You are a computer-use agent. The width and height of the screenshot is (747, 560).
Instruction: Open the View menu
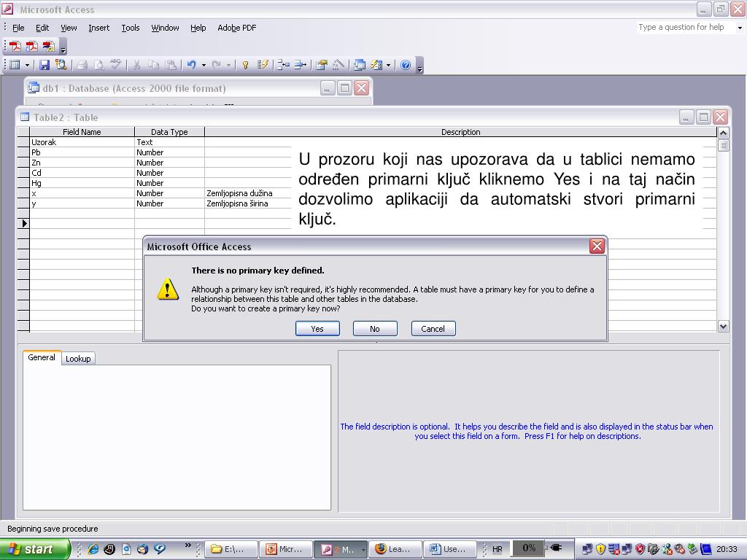click(69, 28)
